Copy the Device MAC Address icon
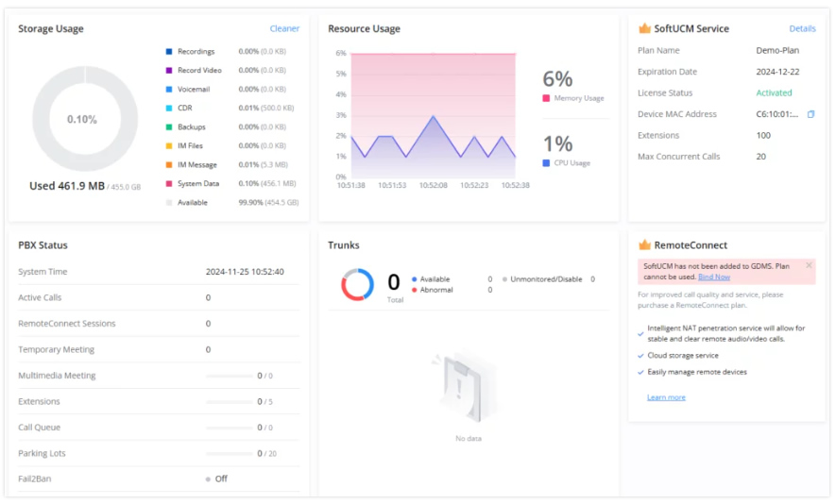Screen dimensions: 836x504 (810, 114)
